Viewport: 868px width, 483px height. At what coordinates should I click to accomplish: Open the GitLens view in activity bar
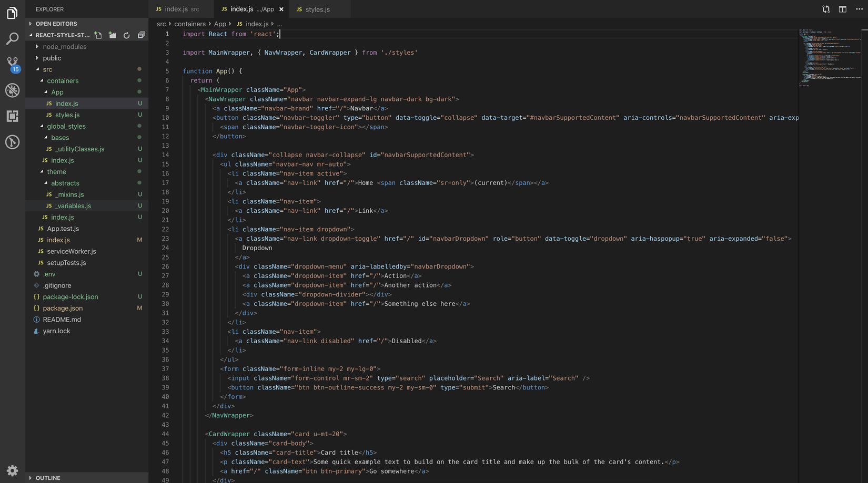(x=12, y=142)
